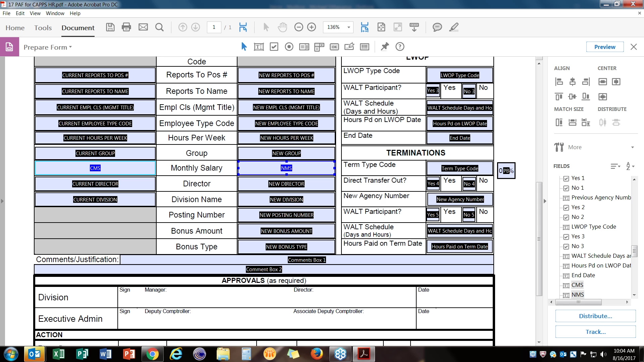
Task: Open the Window menu
Action: (x=55, y=13)
